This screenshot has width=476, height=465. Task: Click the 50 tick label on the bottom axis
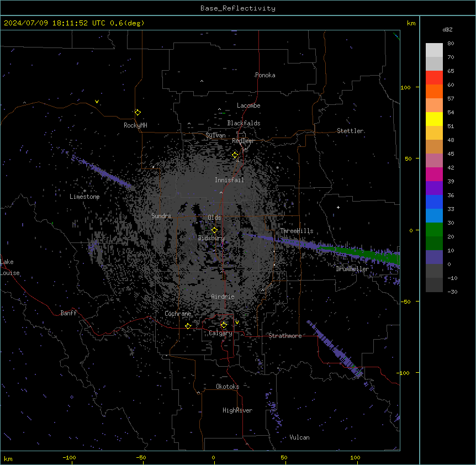tap(284, 457)
